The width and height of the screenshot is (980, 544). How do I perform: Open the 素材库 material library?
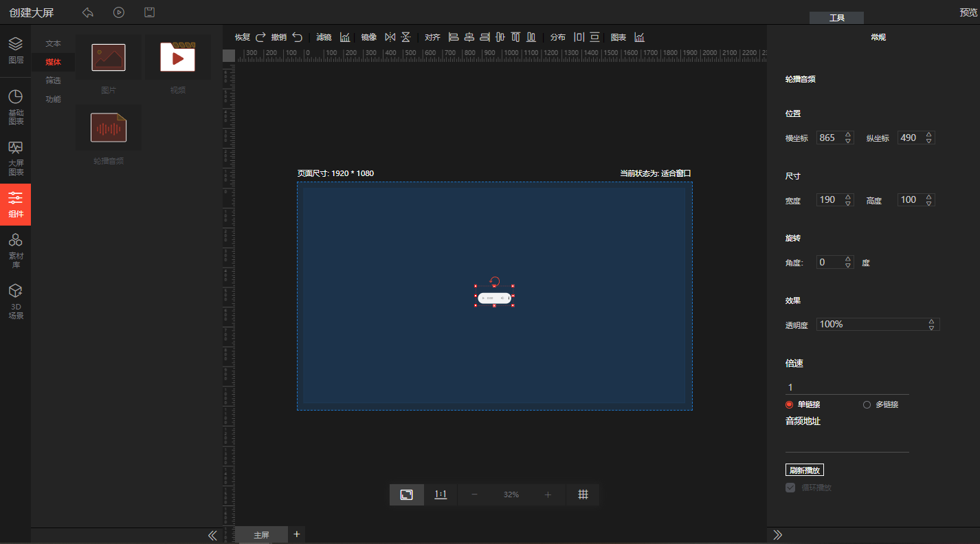click(16, 250)
